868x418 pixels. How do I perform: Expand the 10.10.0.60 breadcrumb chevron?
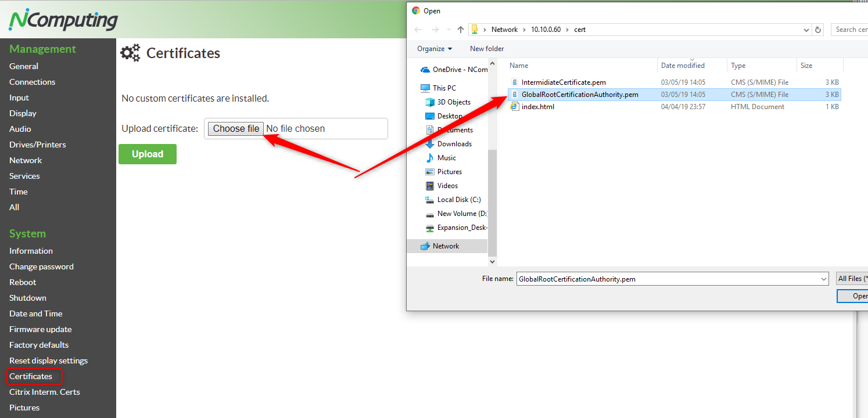coord(567,30)
